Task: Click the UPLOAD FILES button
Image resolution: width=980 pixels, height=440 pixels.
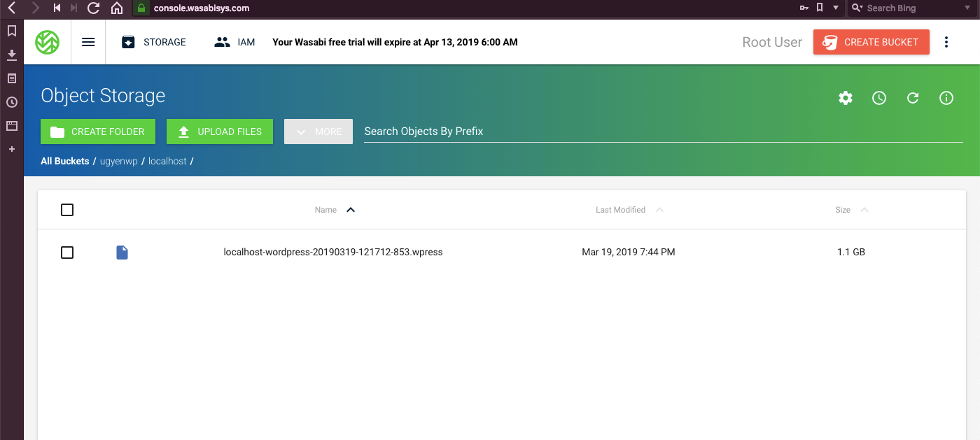Action: [220, 132]
